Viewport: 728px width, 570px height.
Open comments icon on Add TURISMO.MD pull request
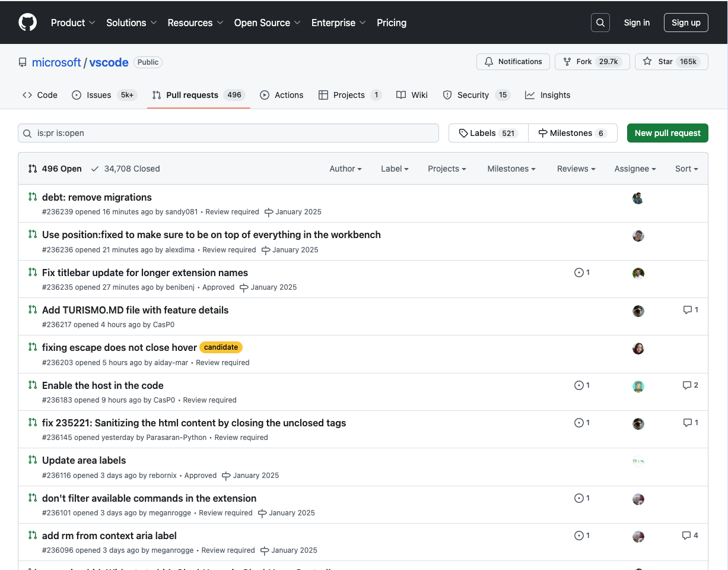688,310
